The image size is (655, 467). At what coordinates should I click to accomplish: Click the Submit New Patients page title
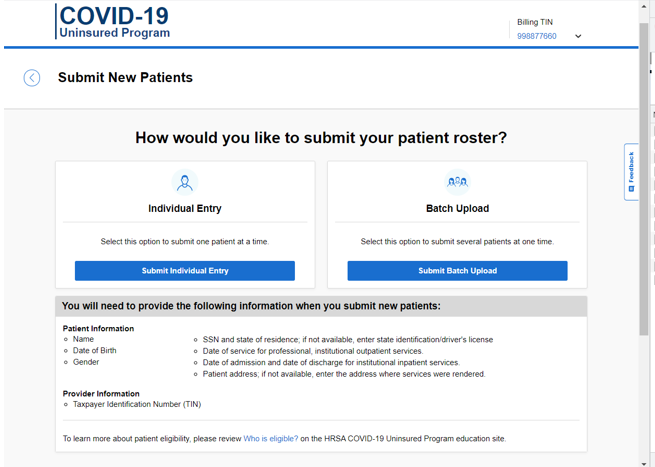pyautogui.click(x=125, y=78)
